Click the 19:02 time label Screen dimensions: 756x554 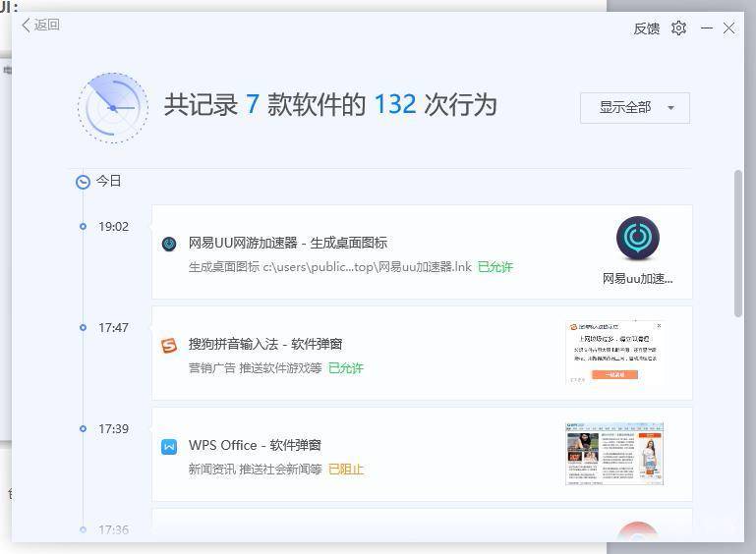[x=113, y=227]
